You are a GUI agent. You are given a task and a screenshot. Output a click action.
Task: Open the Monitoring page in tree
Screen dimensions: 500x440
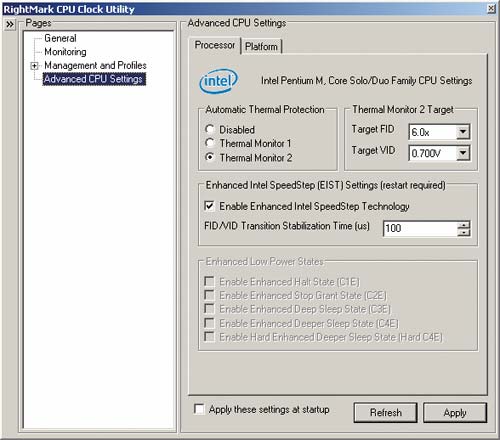[x=65, y=52]
